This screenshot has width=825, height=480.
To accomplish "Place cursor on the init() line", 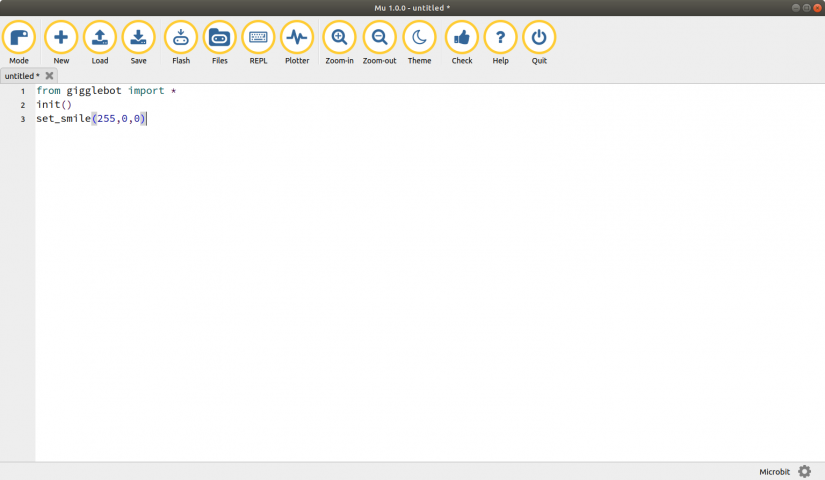I will tap(54, 105).
